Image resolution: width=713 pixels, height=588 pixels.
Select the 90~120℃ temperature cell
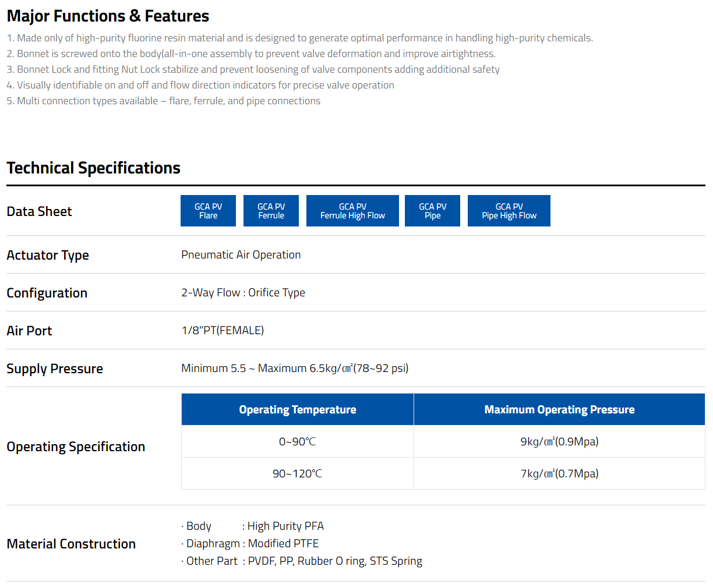click(x=298, y=473)
